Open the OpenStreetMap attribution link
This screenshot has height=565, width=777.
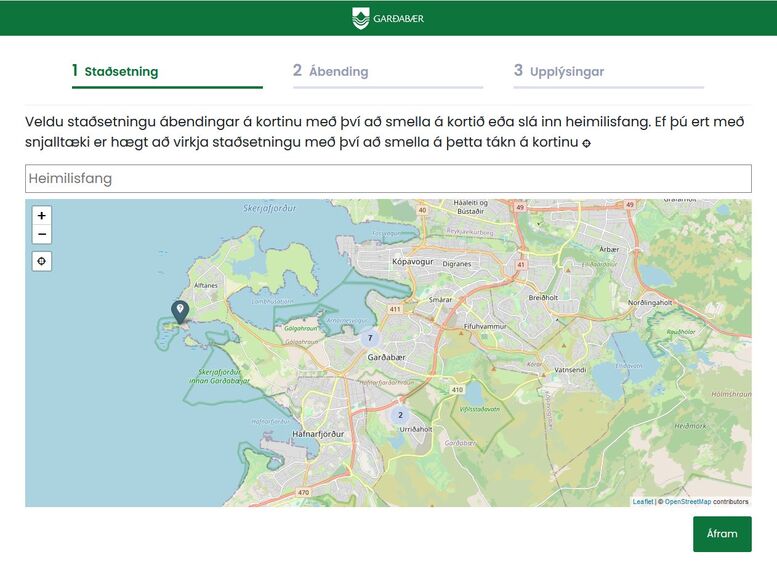point(687,501)
